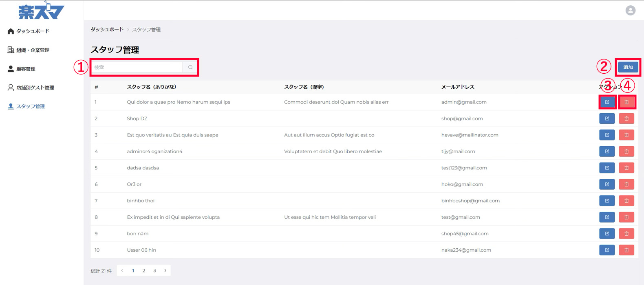Jump to pagination page 3
The width and height of the screenshot is (644, 285).
coord(154,271)
